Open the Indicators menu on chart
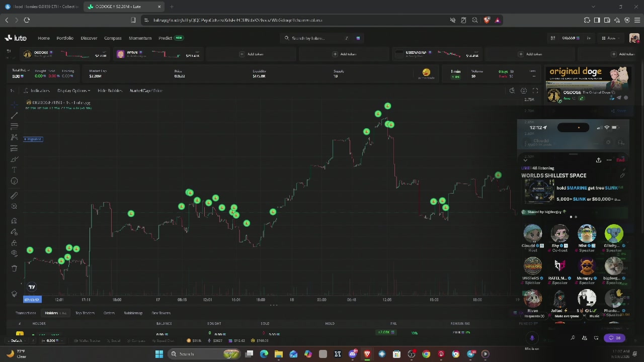This screenshot has width=644, height=362. pyautogui.click(x=37, y=90)
